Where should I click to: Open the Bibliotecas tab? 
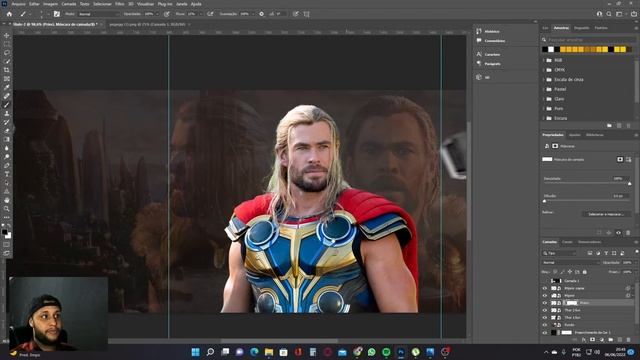click(x=595, y=135)
